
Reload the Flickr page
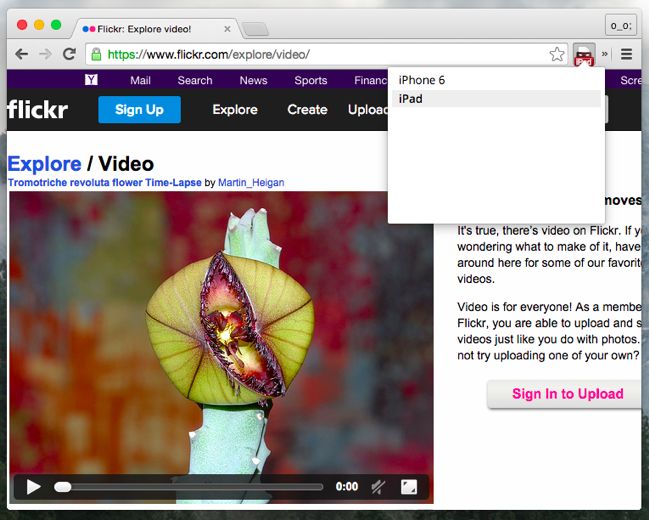[x=69, y=54]
